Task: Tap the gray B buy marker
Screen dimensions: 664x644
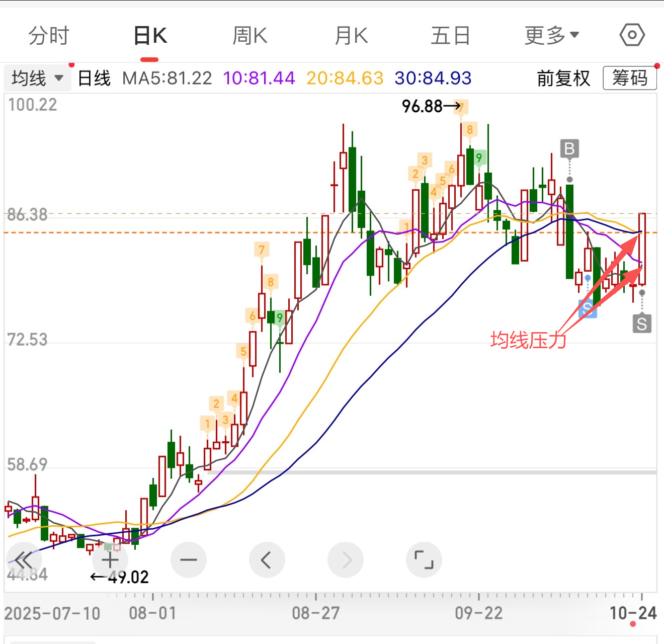Action: point(569,149)
